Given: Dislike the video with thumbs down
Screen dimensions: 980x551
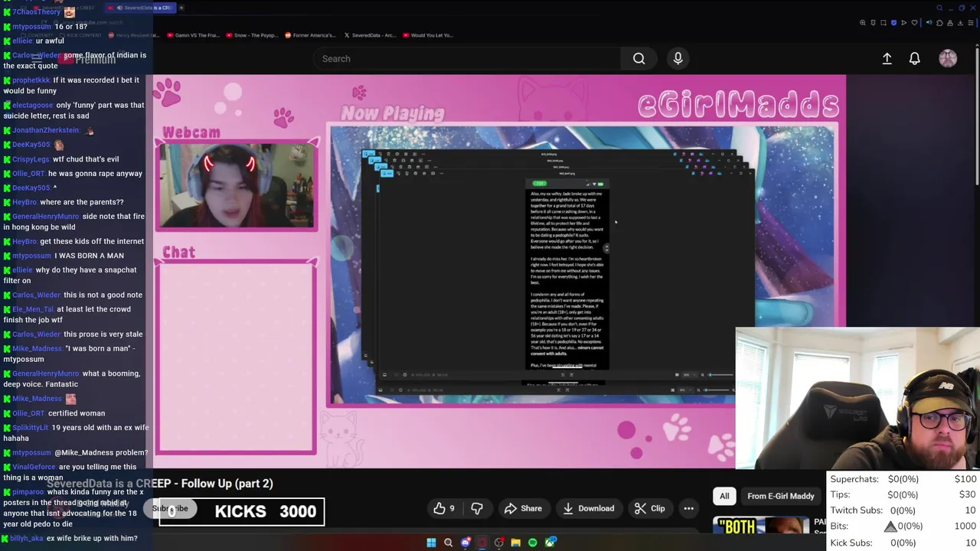Looking at the screenshot, I should click(x=476, y=508).
